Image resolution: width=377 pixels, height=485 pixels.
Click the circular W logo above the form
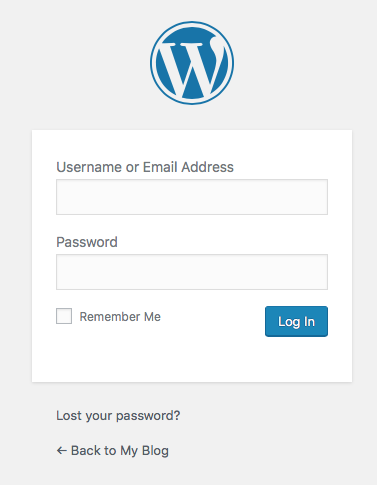[192, 63]
